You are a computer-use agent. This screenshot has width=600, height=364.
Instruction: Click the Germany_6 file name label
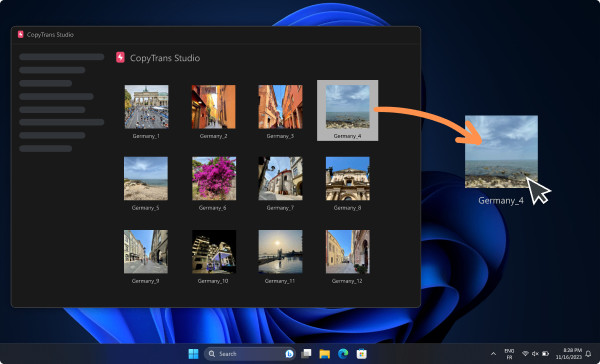click(x=213, y=208)
